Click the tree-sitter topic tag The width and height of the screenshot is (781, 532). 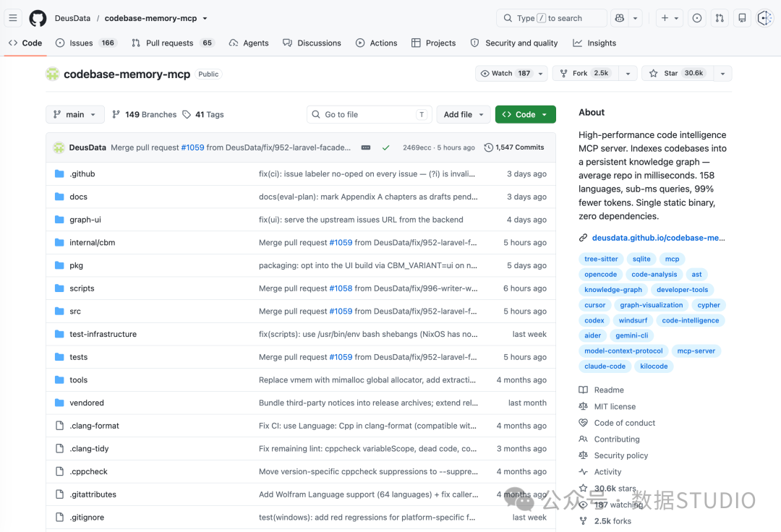click(x=601, y=259)
